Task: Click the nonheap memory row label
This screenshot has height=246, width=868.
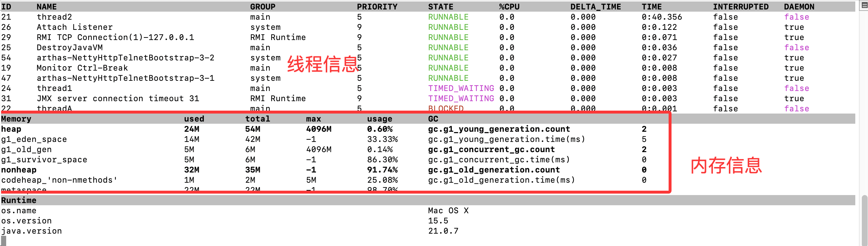Action: (x=19, y=170)
